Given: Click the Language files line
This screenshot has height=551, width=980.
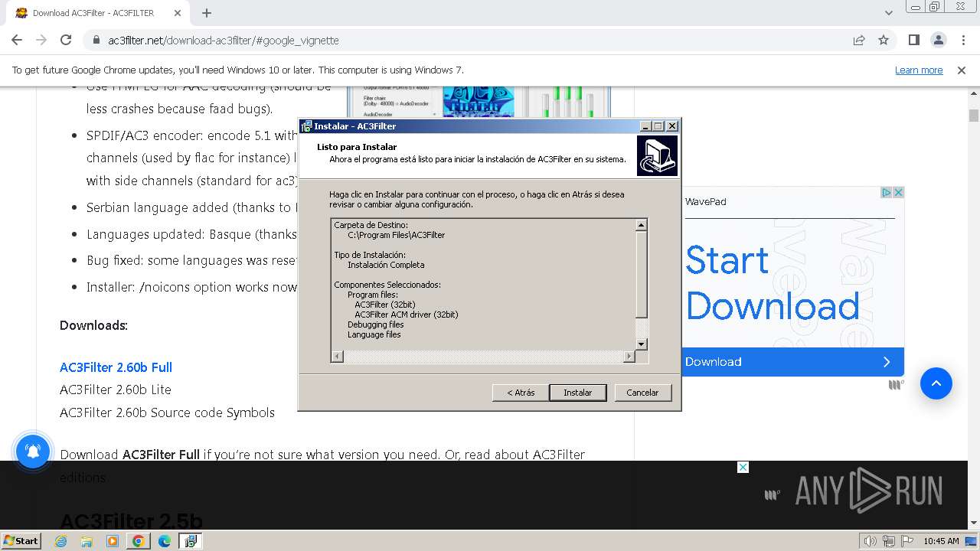Looking at the screenshot, I should click(374, 334).
